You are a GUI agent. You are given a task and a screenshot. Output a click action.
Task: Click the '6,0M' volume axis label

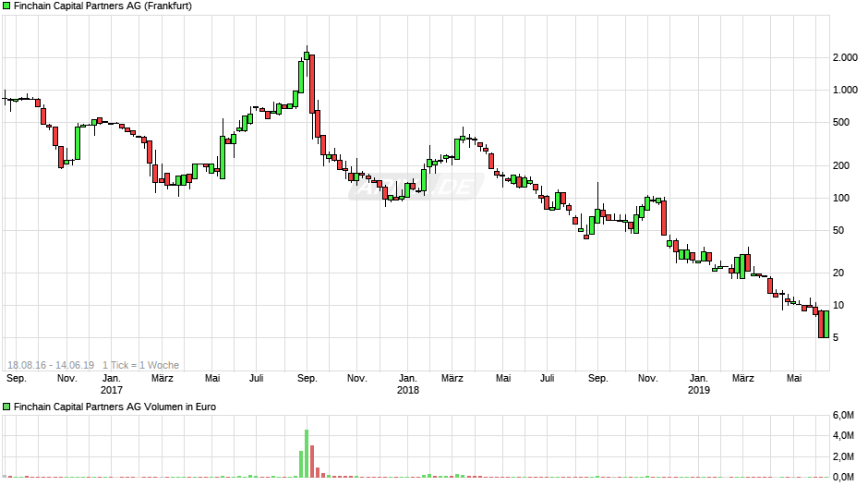click(x=843, y=415)
